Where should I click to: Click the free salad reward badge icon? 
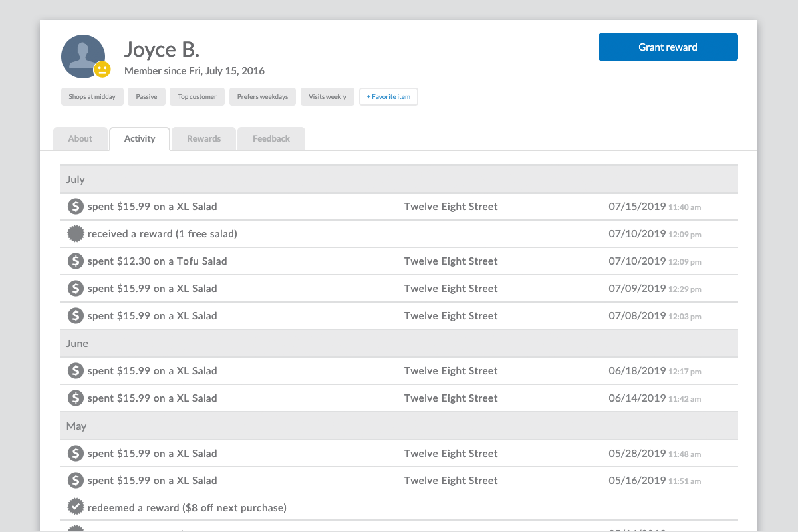(76, 234)
